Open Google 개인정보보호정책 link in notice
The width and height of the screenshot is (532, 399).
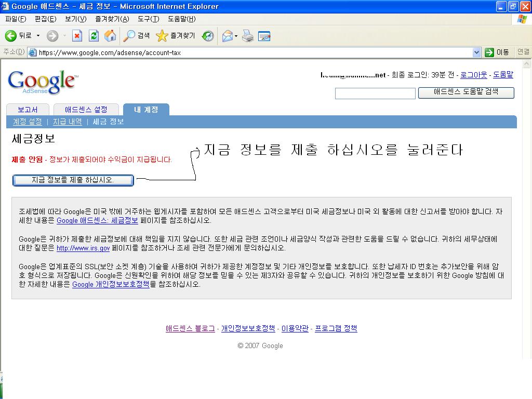click(111, 284)
